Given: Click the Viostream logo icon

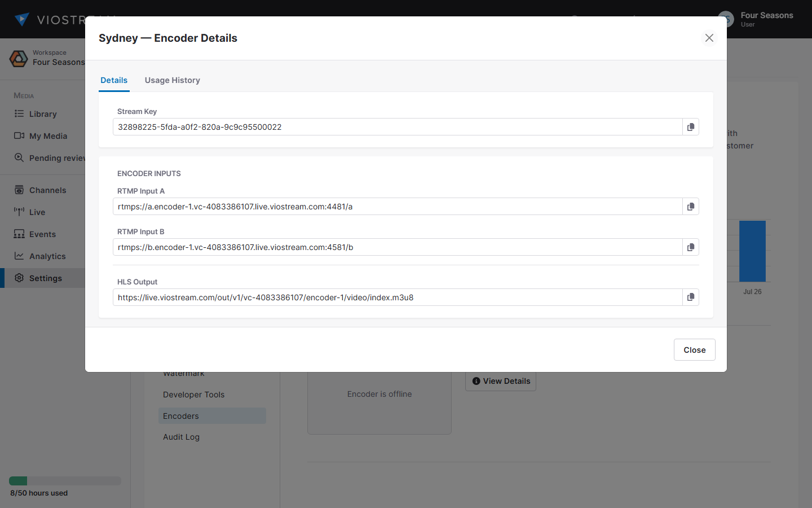Looking at the screenshot, I should tap(21, 19).
